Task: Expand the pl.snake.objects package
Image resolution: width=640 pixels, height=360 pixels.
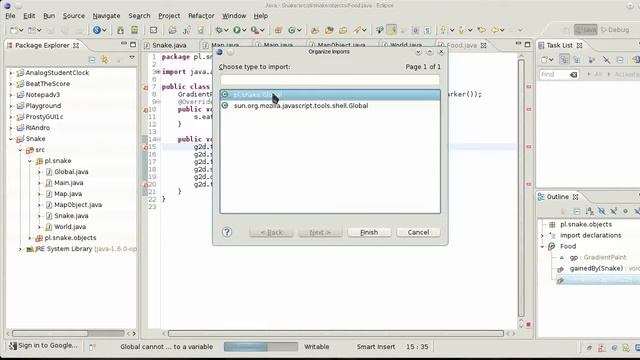Action: (30, 238)
